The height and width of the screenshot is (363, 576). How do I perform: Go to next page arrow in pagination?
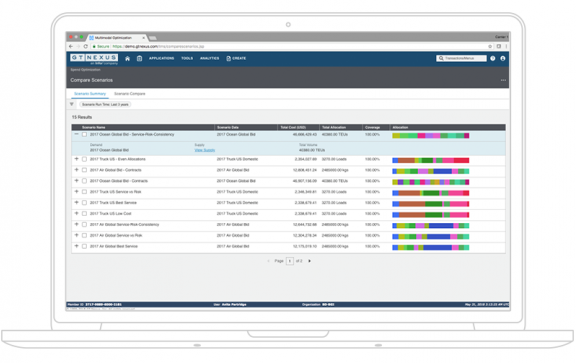[309, 261]
